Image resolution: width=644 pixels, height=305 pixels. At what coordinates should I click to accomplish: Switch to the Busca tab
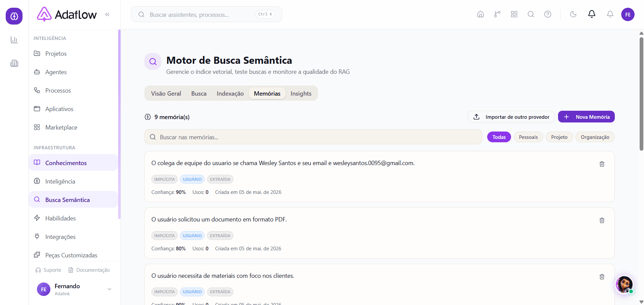pos(199,93)
